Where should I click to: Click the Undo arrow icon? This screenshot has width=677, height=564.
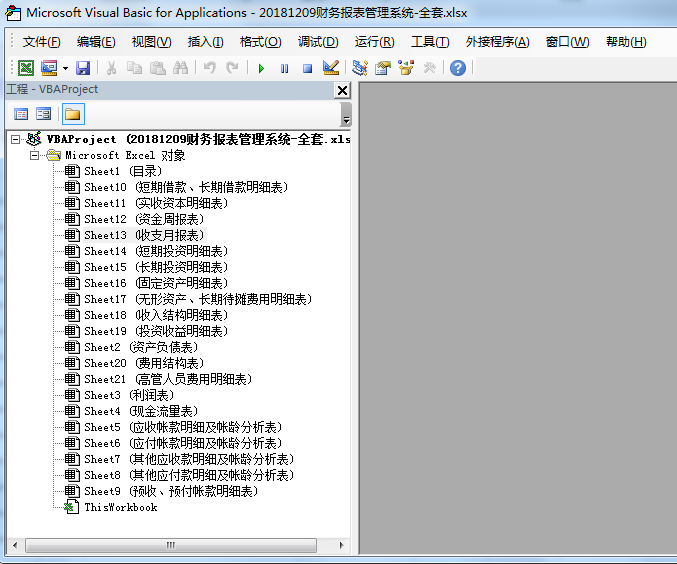[209, 68]
